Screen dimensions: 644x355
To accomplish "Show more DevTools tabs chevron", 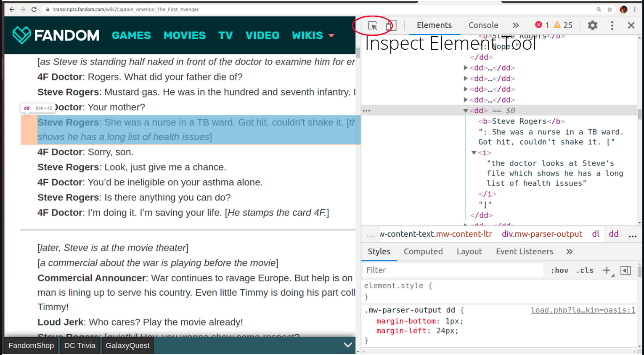I will click(516, 25).
